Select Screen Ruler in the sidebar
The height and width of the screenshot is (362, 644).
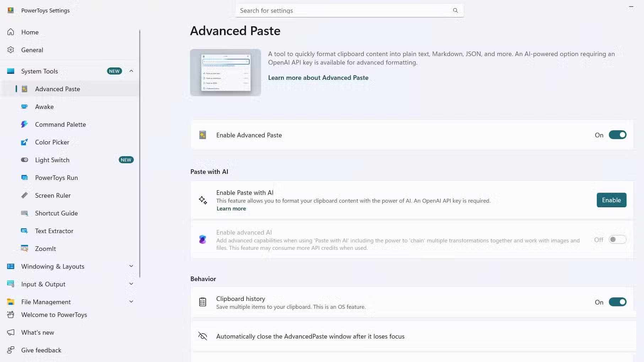click(70, 195)
